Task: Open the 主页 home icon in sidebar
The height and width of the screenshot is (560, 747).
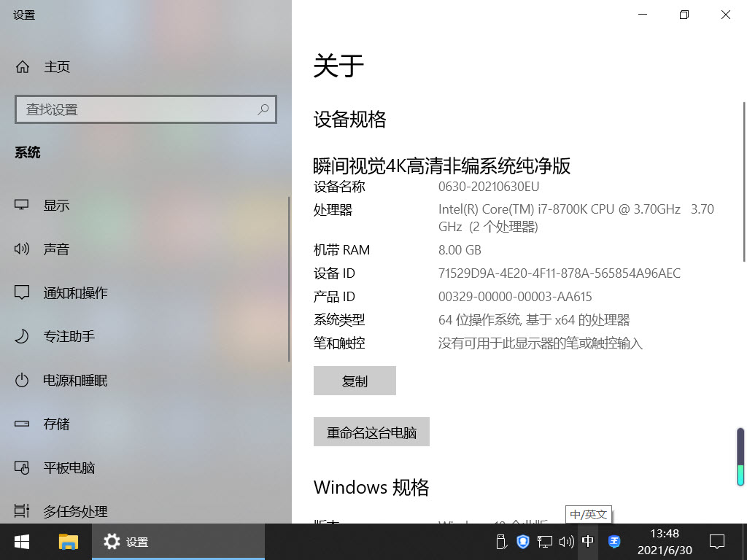Action: tap(23, 66)
